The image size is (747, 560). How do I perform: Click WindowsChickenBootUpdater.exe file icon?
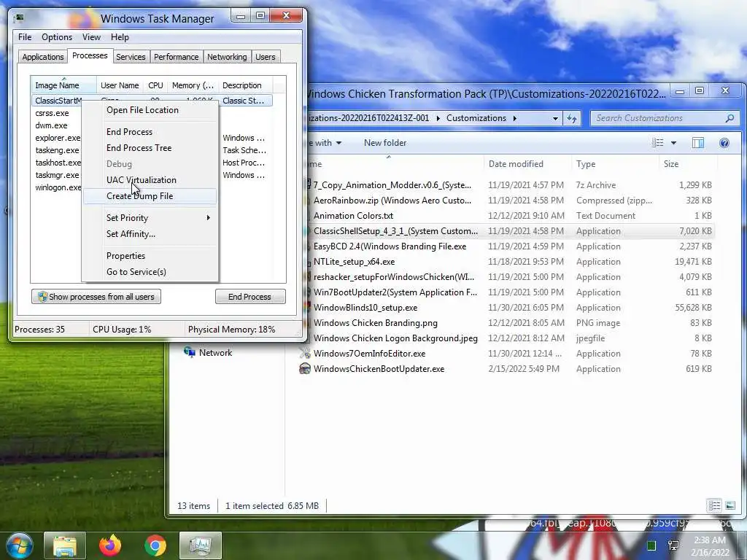point(305,369)
